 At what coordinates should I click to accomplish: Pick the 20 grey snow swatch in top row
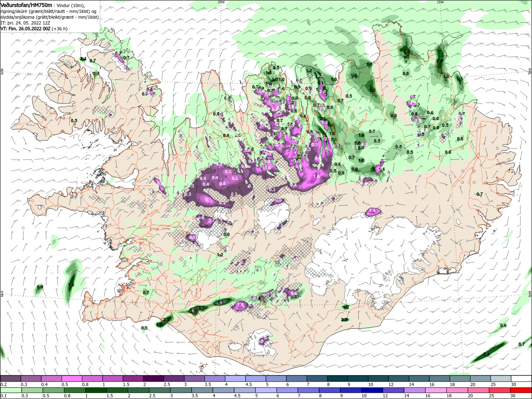[x=480, y=379]
